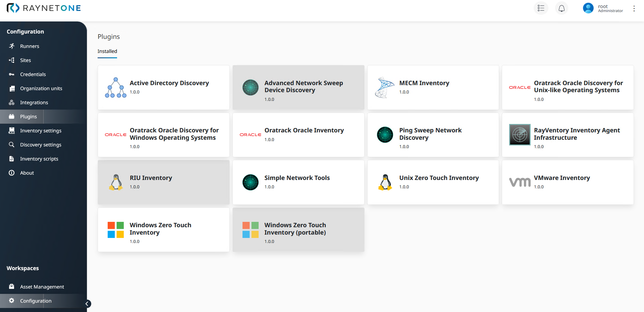Click the Integrations sidebar icon
Image resolution: width=644 pixels, height=312 pixels.
click(x=12, y=102)
